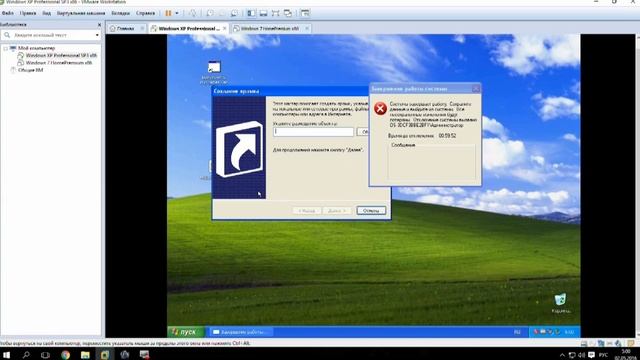Switch to the Главная tab
Viewport: 640px width, 360px height.
click(125, 29)
